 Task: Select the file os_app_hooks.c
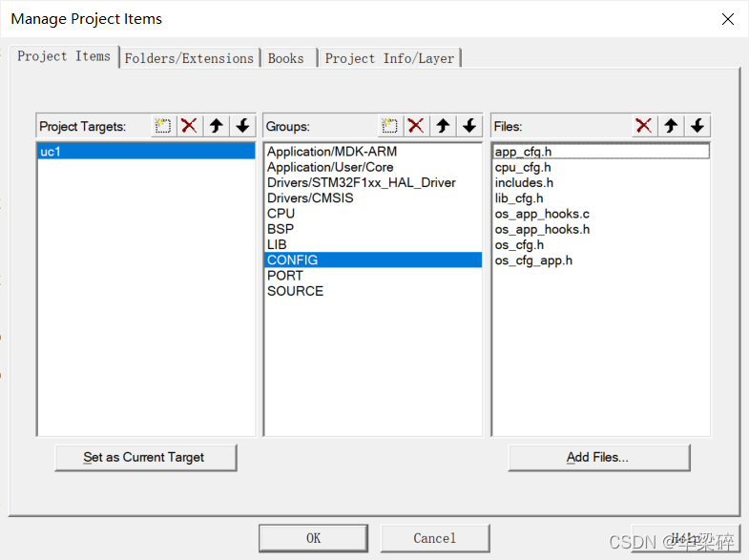pos(601,214)
